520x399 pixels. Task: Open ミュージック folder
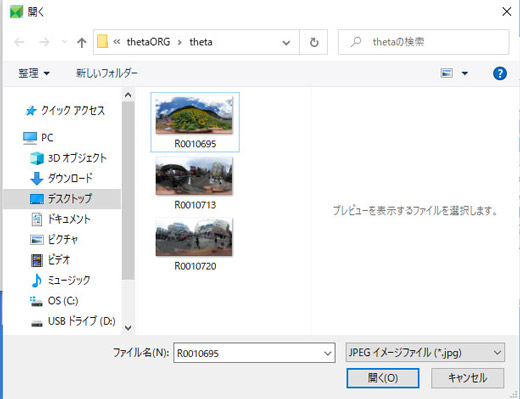(x=69, y=280)
